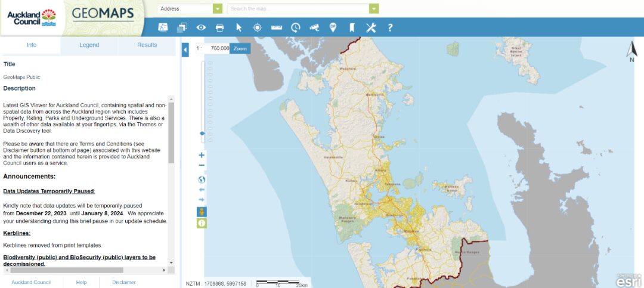This screenshot has width=644, height=288.
Task: Click the printer icon to print the map
Action: pos(219,27)
